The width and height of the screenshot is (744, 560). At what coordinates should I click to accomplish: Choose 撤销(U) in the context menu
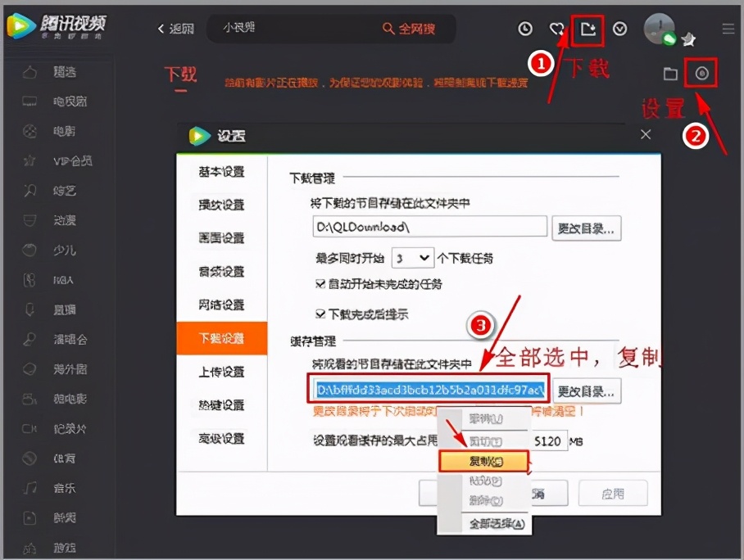tap(484, 419)
